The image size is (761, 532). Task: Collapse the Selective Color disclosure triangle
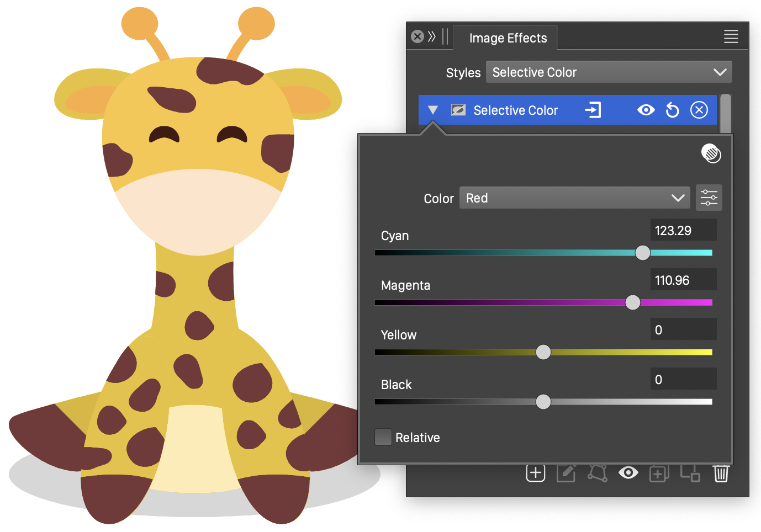click(x=433, y=110)
